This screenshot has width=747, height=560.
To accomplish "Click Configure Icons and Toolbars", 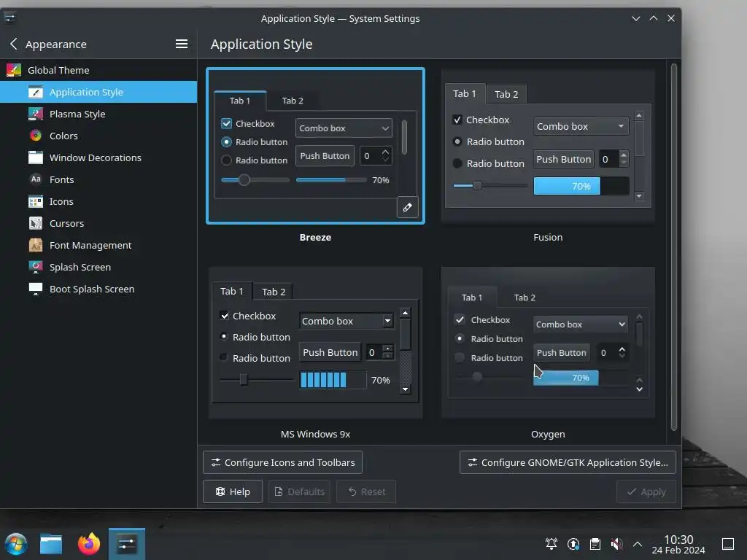I will coord(282,462).
